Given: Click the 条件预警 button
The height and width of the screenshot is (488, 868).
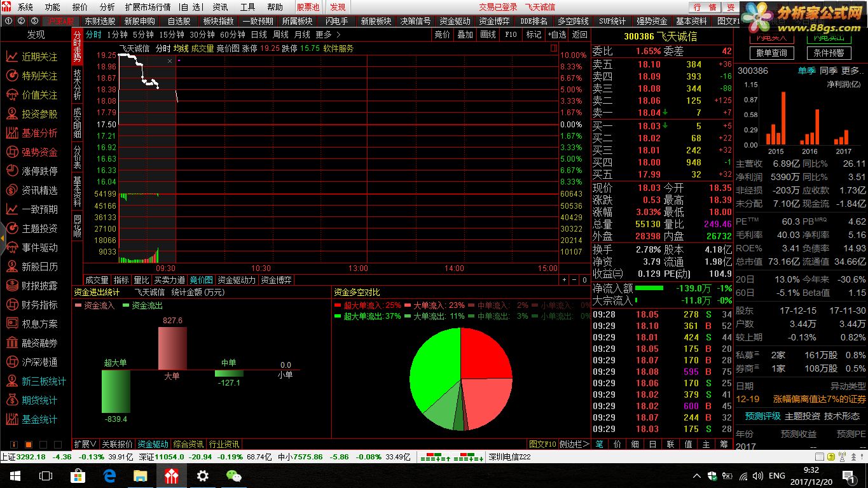Looking at the screenshot, I should click(829, 53).
